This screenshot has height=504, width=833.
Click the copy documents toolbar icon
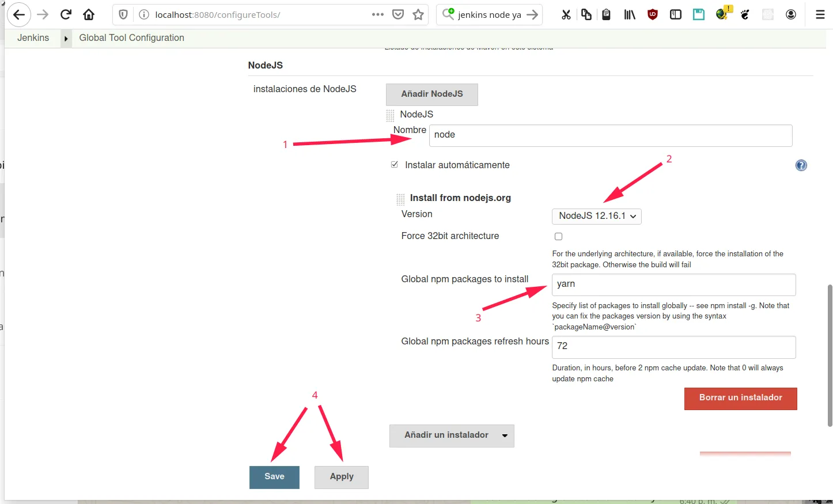[x=586, y=15]
